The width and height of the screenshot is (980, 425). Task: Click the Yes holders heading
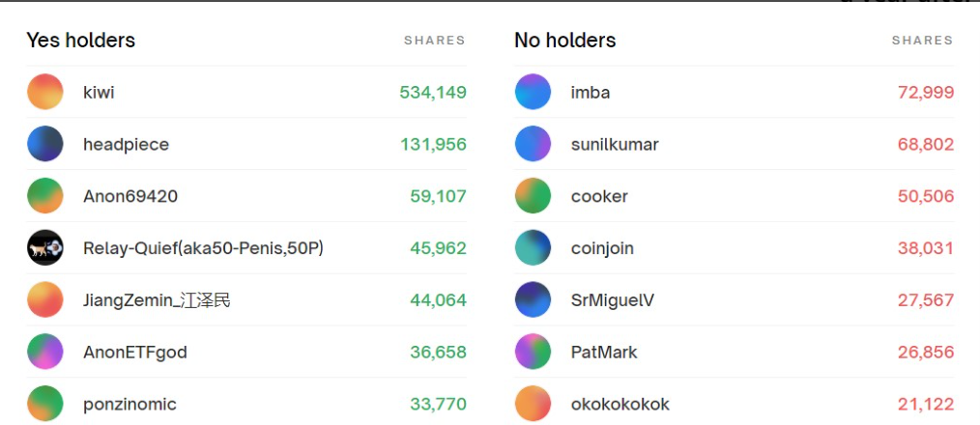pyautogui.click(x=80, y=41)
